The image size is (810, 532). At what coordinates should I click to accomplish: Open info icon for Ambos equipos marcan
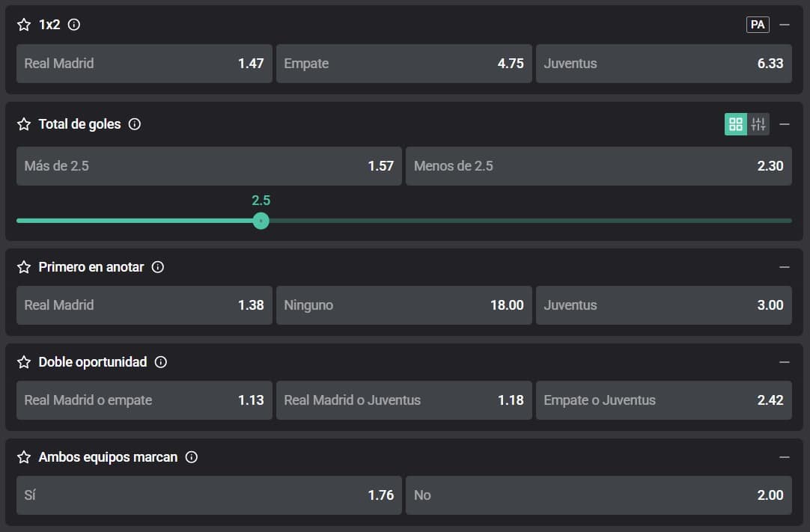pos(192,457)
